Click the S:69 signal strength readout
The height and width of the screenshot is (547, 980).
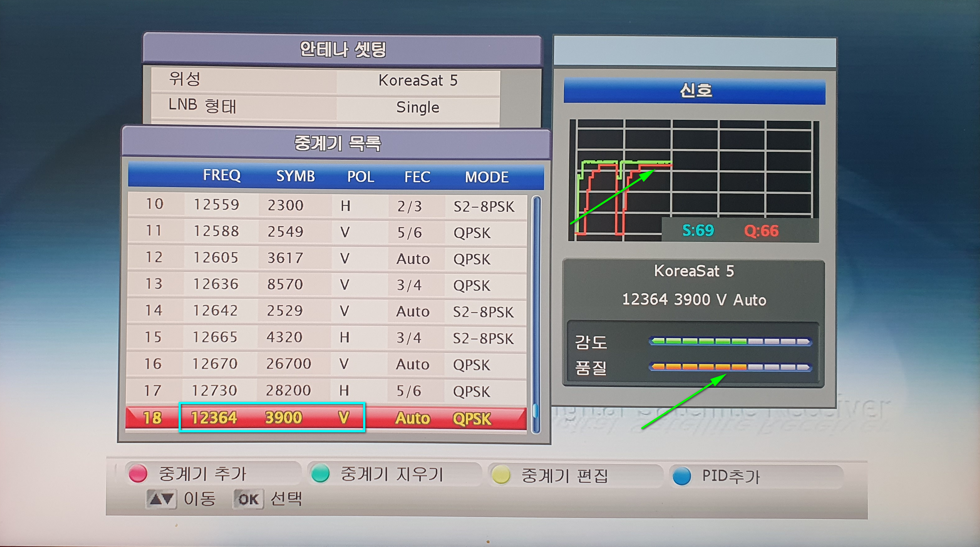(x=698, y=230)
